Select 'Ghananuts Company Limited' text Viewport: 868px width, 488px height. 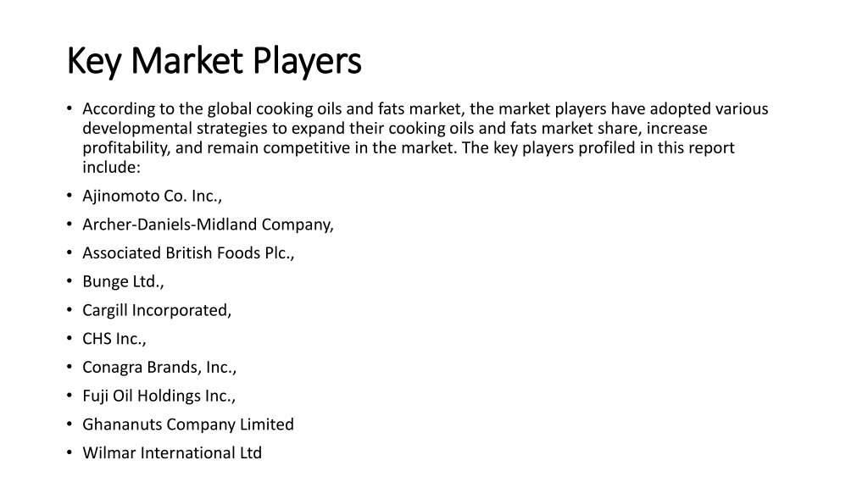188,424
